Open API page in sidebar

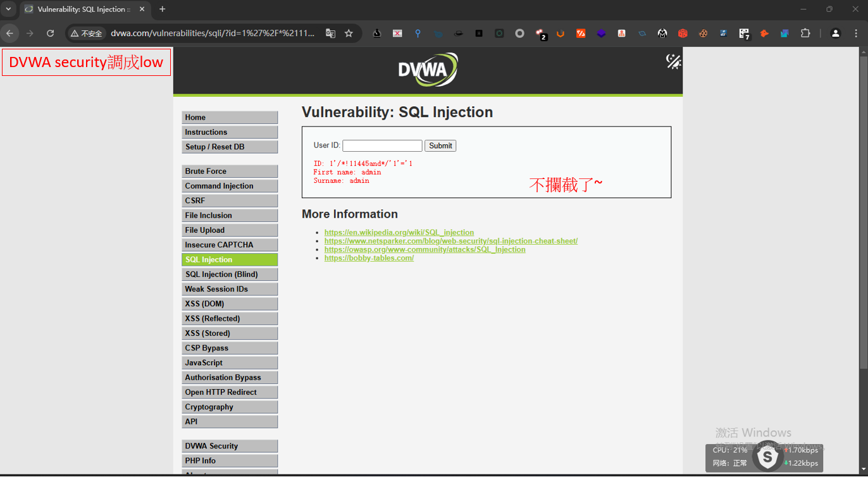(230, 422)
